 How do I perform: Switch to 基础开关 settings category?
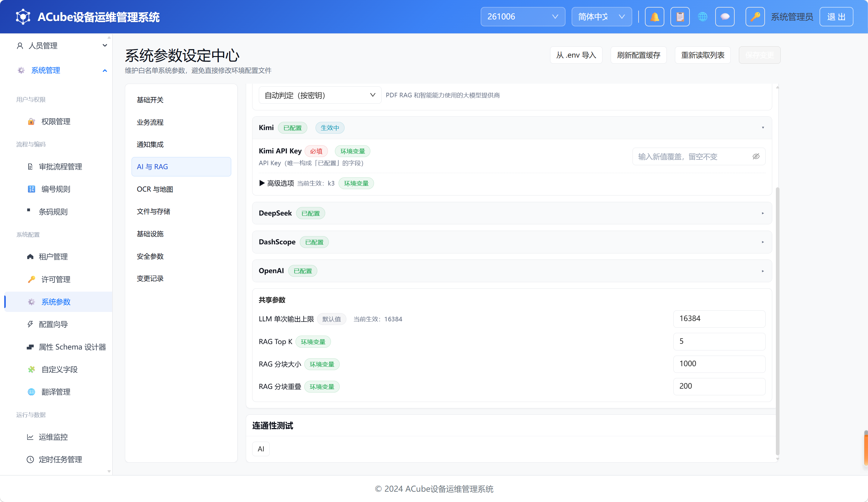coord(181,100)
